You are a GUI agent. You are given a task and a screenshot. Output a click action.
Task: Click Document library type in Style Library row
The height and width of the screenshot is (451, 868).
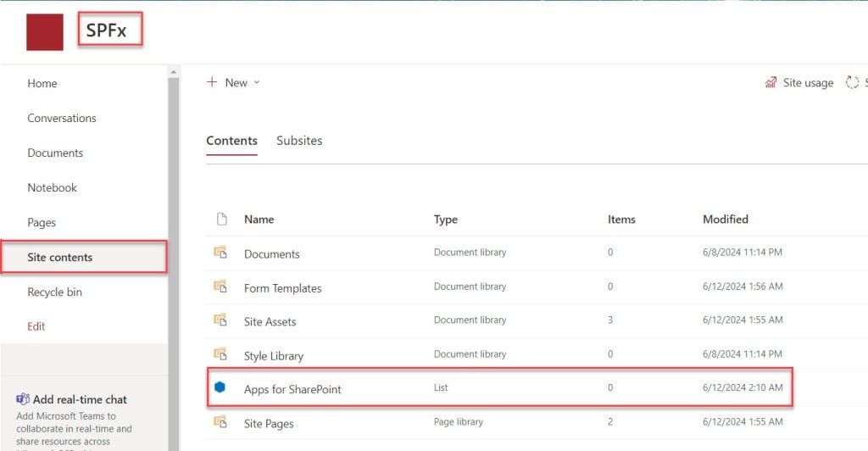click(x=470, y=354)
